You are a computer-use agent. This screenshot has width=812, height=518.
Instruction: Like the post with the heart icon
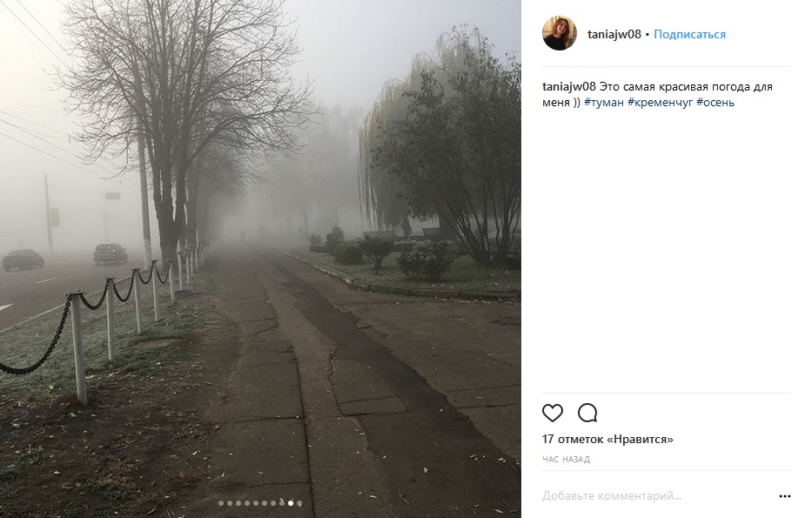click(552, 413)
